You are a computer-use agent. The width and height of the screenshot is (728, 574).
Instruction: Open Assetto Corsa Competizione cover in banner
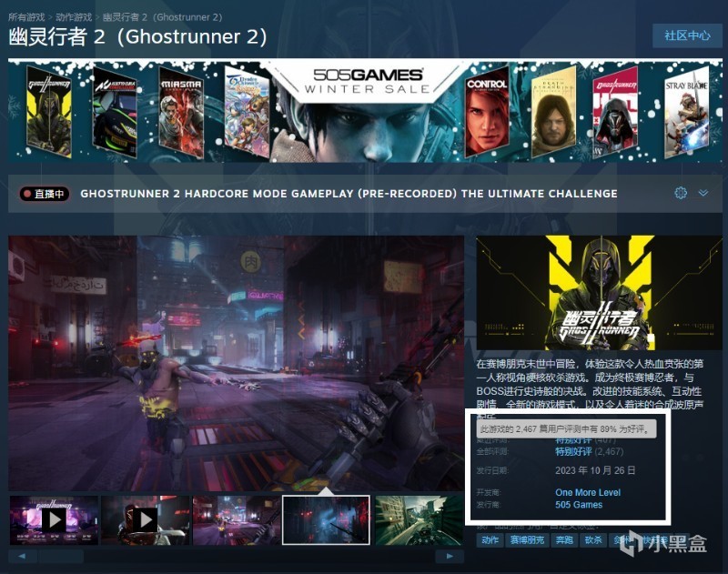tap(115, 112)
